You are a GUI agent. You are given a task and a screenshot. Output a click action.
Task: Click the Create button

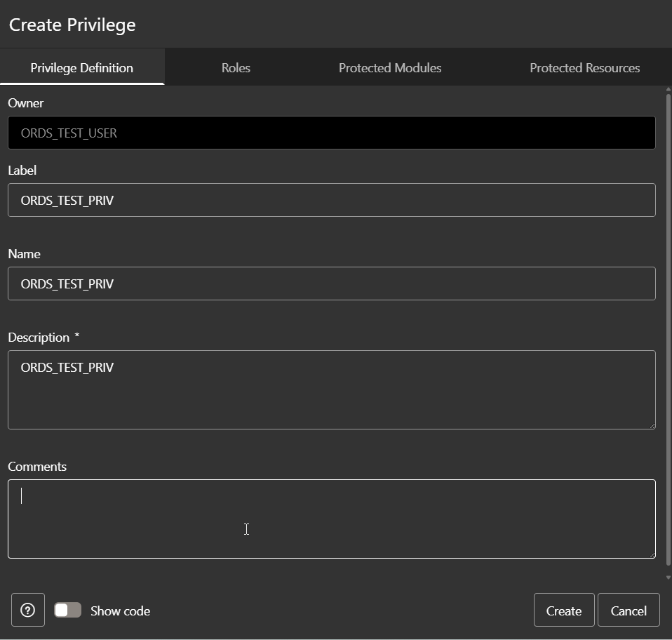[x=563, y=610]
